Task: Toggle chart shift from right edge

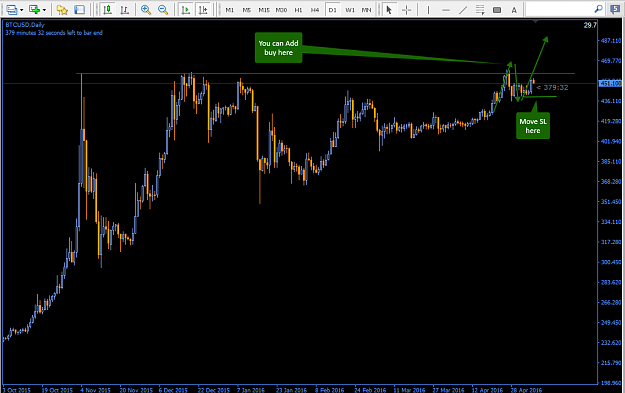Action: (203, 10)
